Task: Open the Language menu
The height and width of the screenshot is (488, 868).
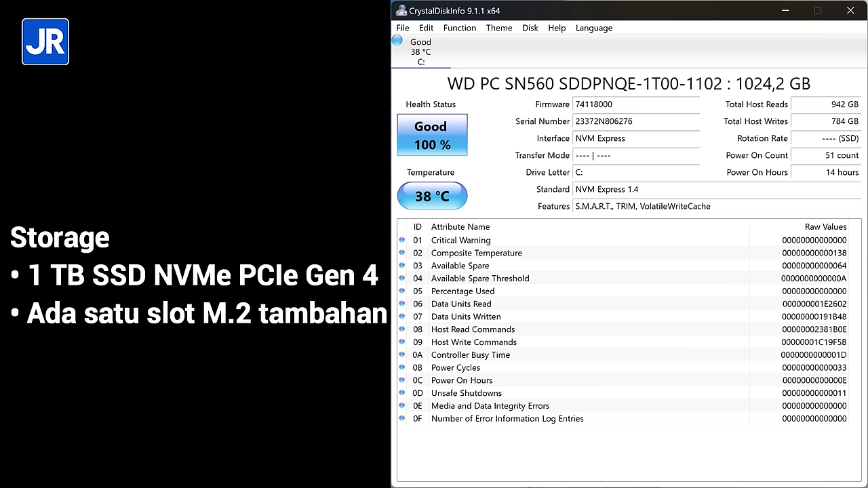Action: (x=594, y=28)
